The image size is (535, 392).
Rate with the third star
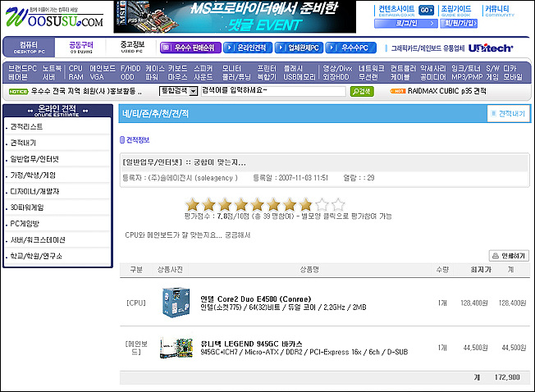225,204
